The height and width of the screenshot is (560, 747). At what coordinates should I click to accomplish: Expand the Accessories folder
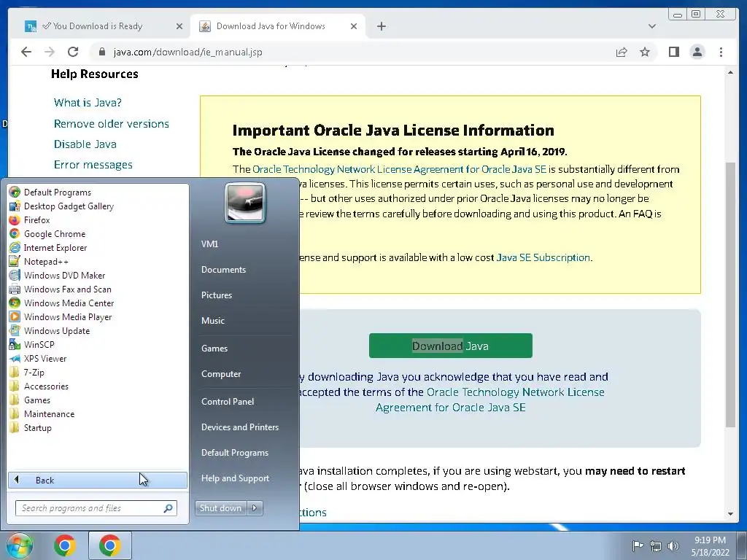(46, 386)
